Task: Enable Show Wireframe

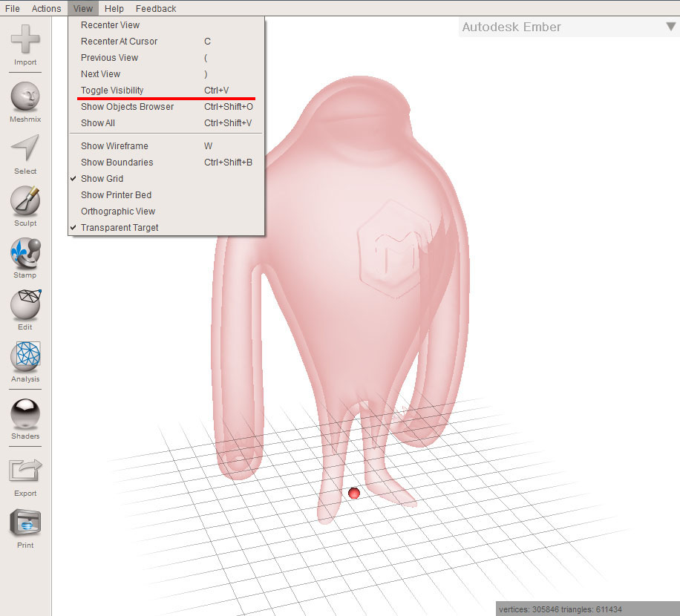Action: tap(166, 146)
